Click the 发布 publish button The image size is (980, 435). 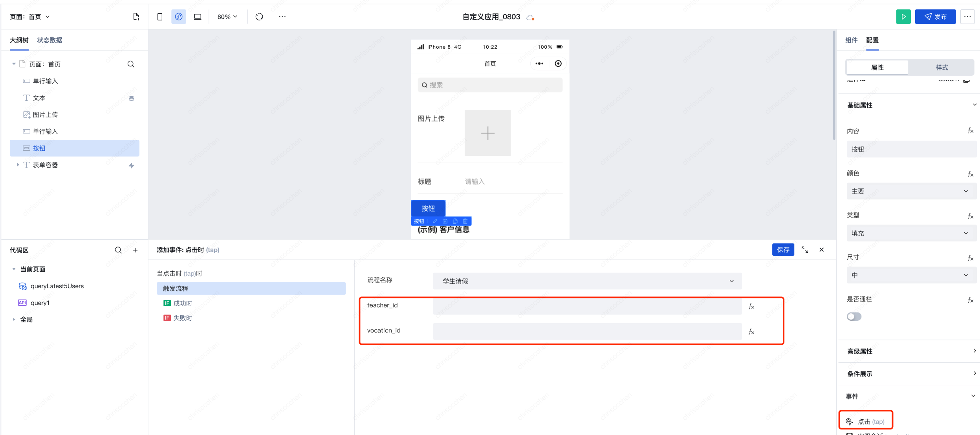pos(935,16)
